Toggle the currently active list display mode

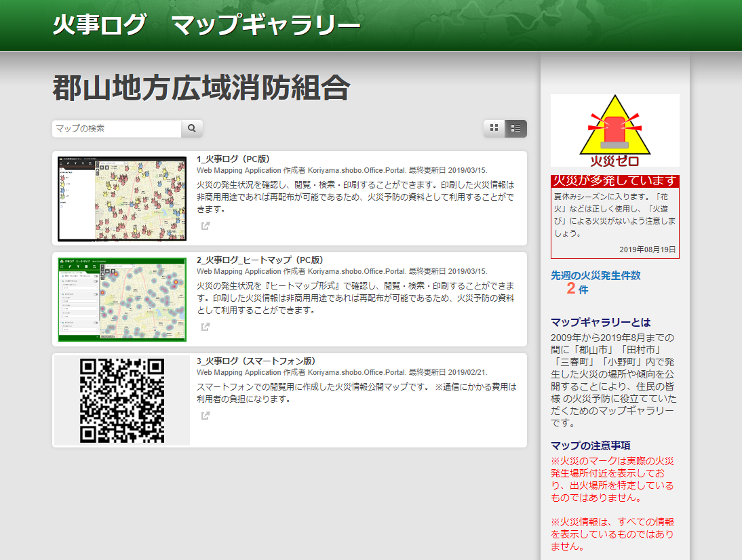click(x=515, y=128)
